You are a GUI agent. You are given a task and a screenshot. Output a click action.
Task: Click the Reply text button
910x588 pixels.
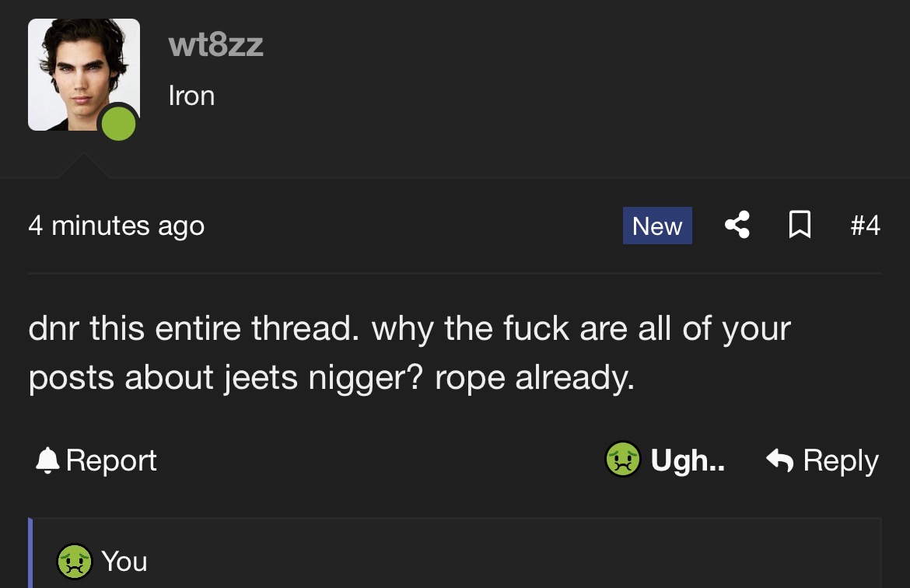[x=840, y=461]
